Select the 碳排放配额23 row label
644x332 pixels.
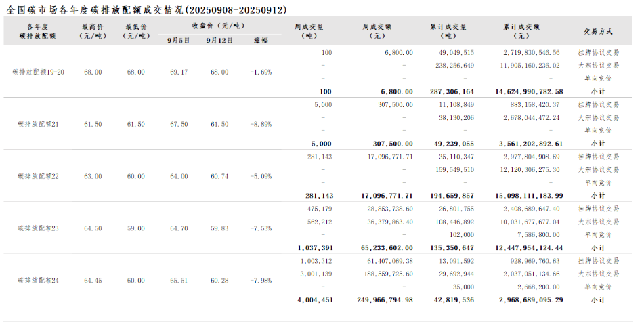tap(38, 228)
